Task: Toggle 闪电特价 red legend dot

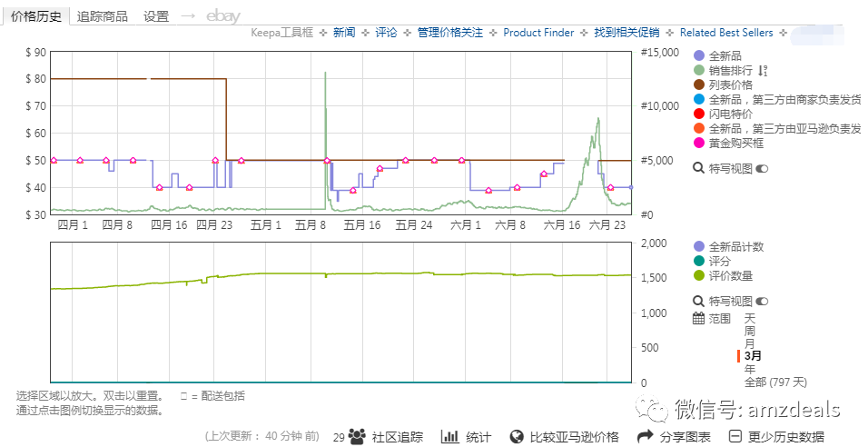Action: 699,114
